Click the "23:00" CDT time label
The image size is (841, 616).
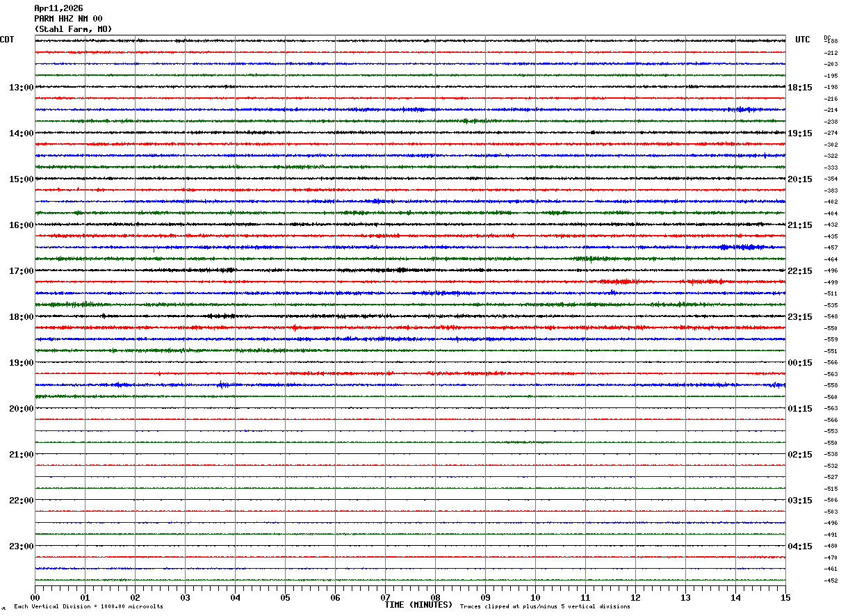pyautogui.click(x=22, y=546)
